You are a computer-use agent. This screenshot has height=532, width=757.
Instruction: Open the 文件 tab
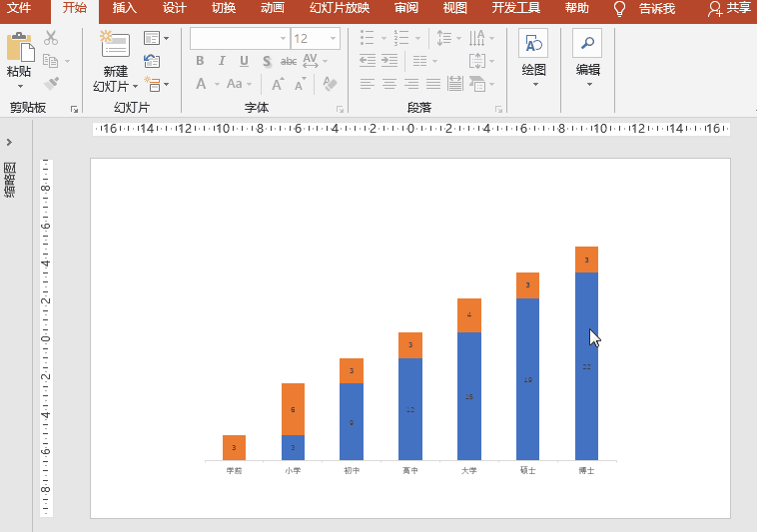click(19, 8)
